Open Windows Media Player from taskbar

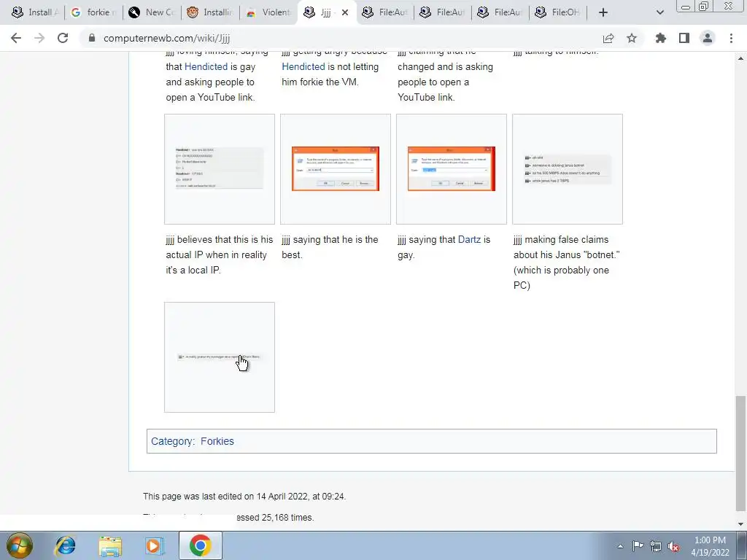[x=155, y=545]
